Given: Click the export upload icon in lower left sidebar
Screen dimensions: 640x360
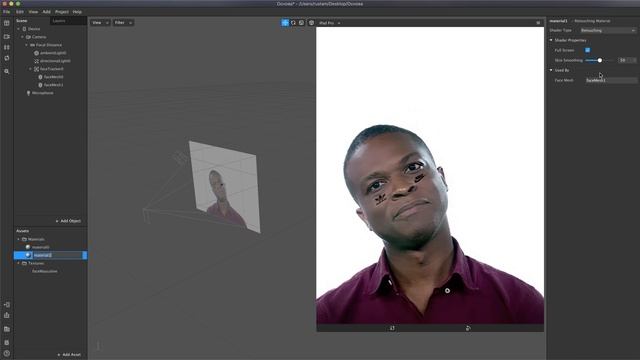Looking at the screenshot, I should 7,315.
